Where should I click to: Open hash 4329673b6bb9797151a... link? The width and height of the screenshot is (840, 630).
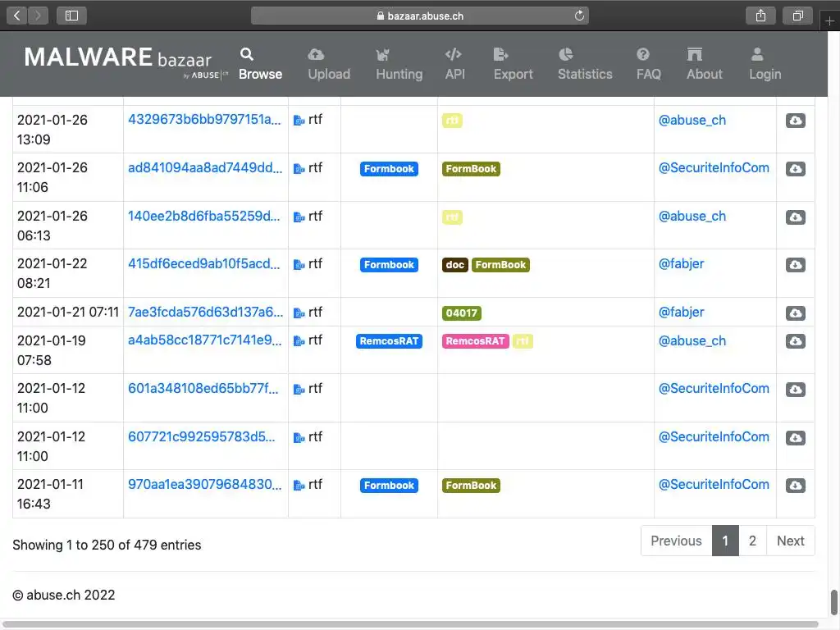(x=204, y=120)
